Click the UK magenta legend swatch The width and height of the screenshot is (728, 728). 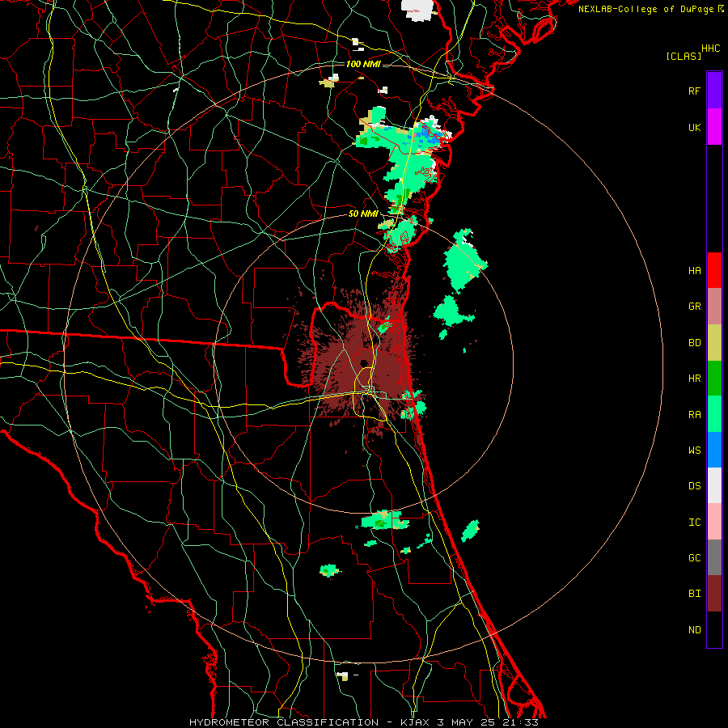click(x=714, y=127)
